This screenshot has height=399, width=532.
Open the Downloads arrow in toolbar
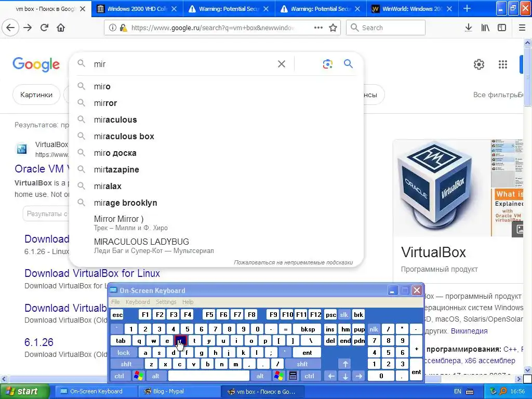coord(468,28)
